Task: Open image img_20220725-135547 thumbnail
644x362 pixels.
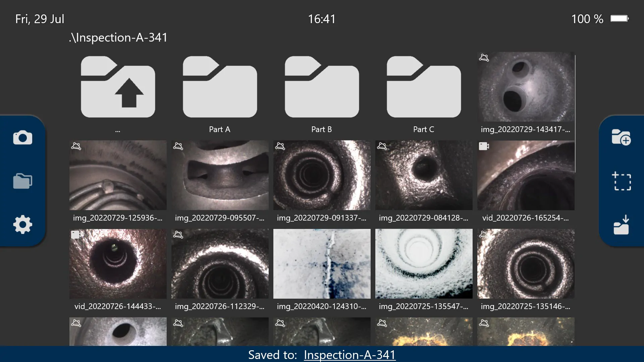Action: pyautogui.click(x=424, y=264)
